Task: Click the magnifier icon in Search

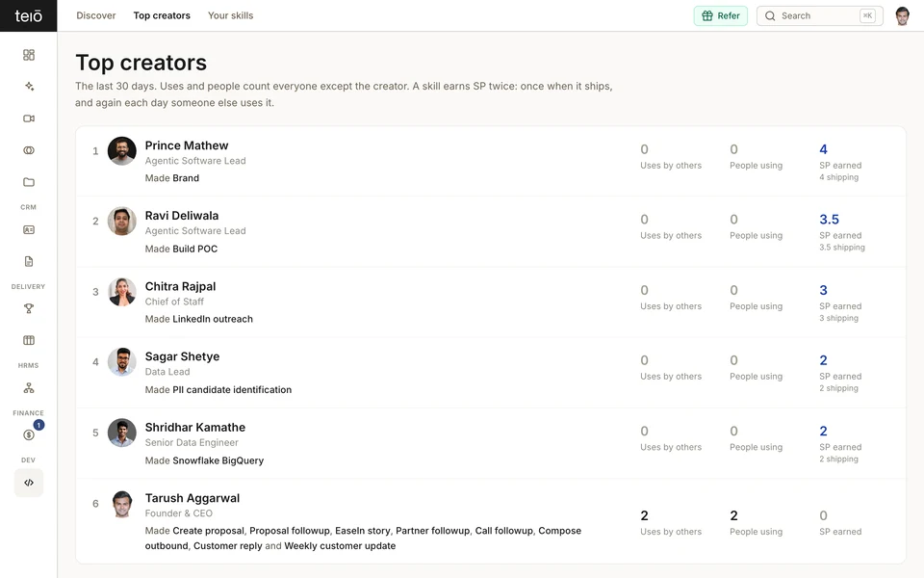Action: (x=770, y=16)
